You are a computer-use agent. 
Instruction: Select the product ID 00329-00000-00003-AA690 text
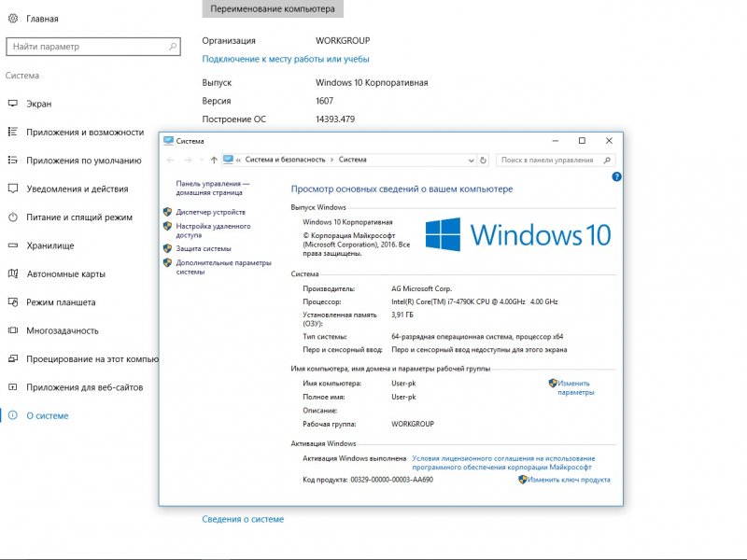coord(392,480)
